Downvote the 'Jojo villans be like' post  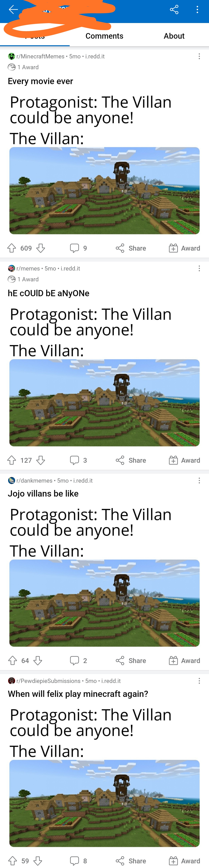(x=38, y=661)
